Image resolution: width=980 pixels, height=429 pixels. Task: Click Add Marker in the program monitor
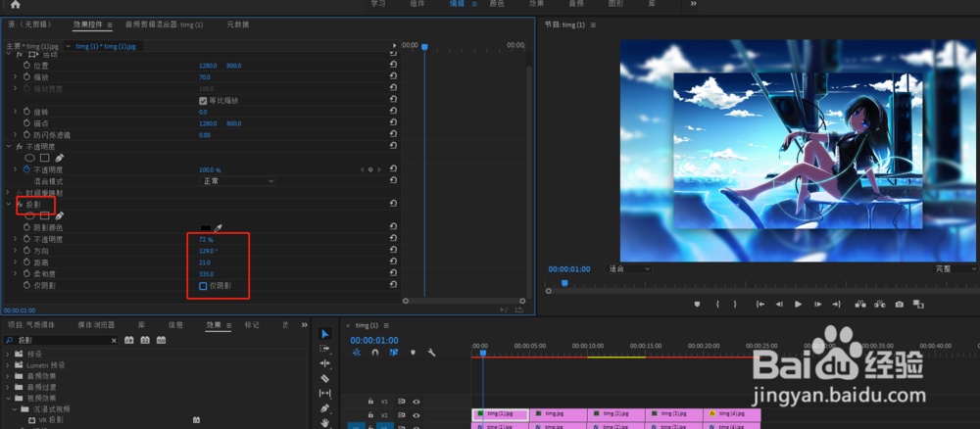point(697,304)
